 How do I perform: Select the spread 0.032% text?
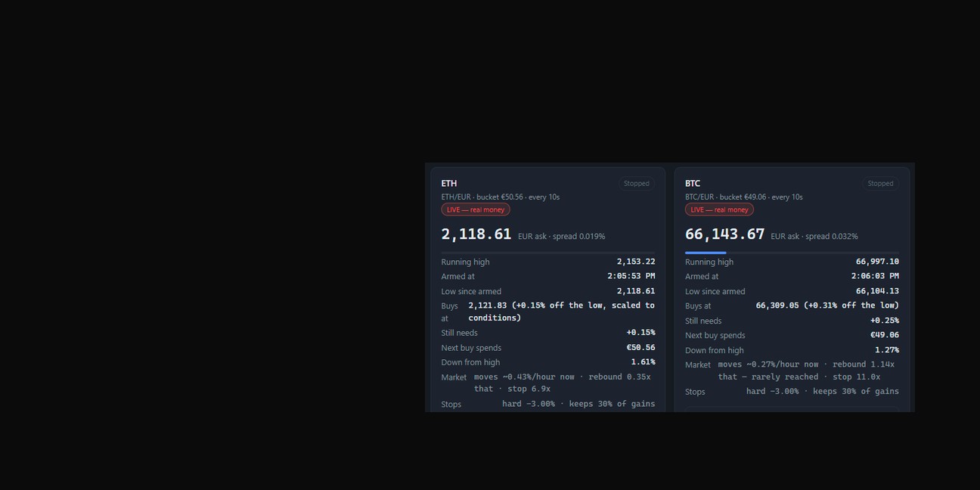click(832, 237)
